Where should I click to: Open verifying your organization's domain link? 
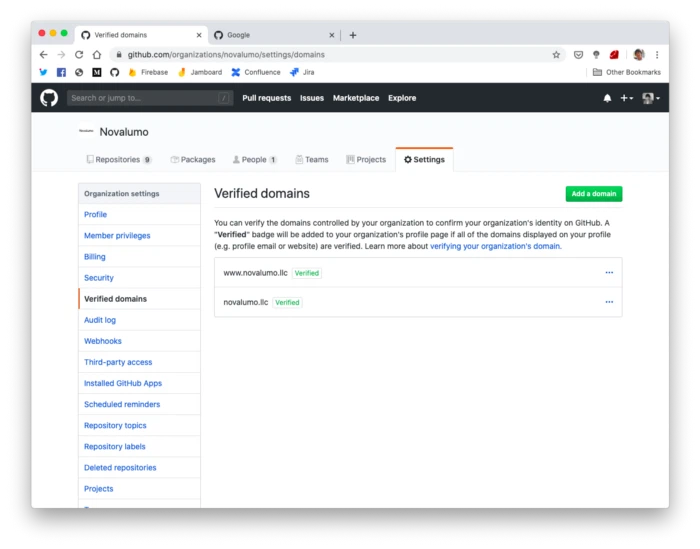(496, 246)
